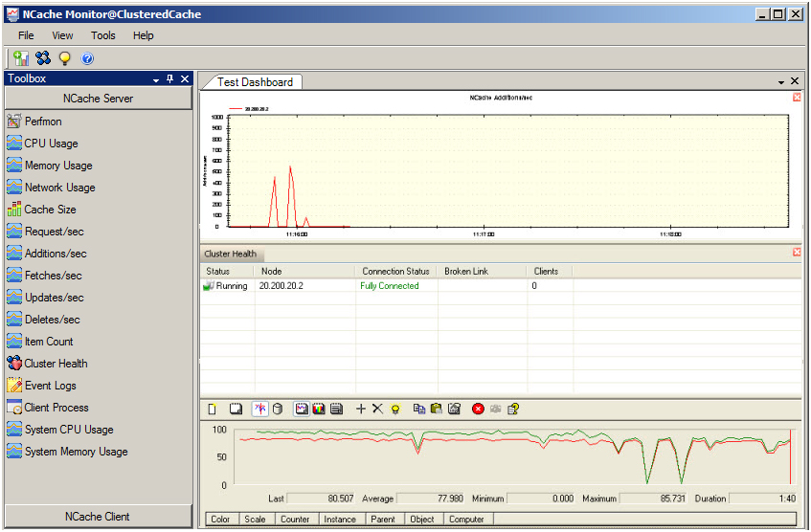Select Updates/sec counter in Toolbox
The height and width of the screenshot is (532, 811).
[x=46, y=298]
